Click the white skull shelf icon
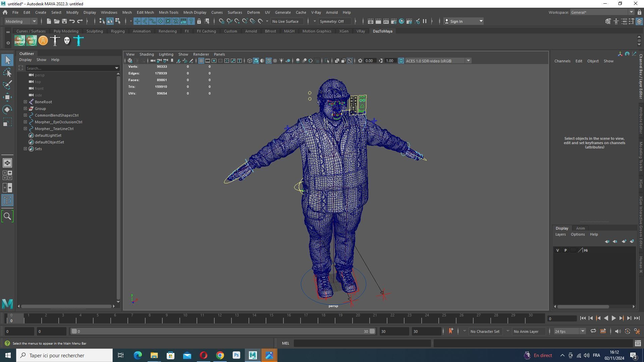 click(67, 41)
